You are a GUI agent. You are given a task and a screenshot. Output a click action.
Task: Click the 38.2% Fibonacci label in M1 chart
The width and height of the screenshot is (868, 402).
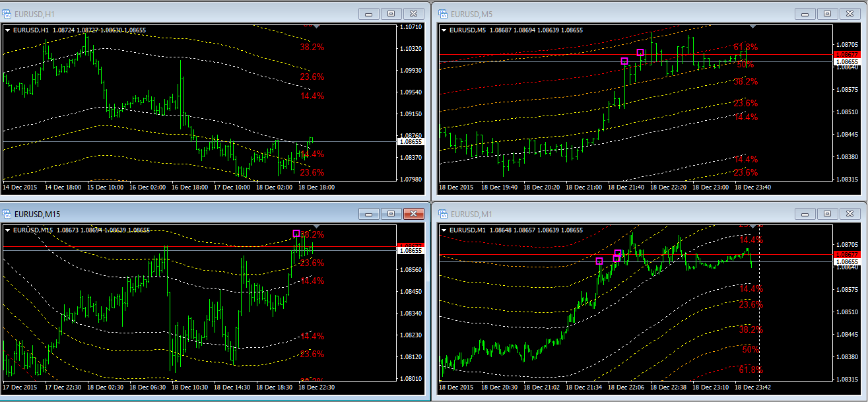click(751, 329)
